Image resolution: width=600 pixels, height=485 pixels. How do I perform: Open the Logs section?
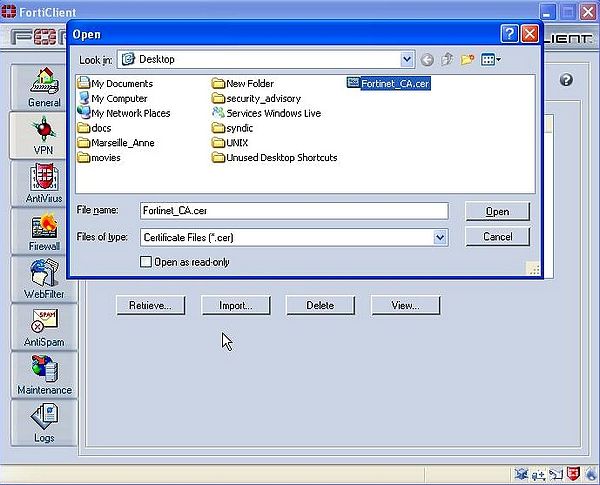[x=44, y=423]
